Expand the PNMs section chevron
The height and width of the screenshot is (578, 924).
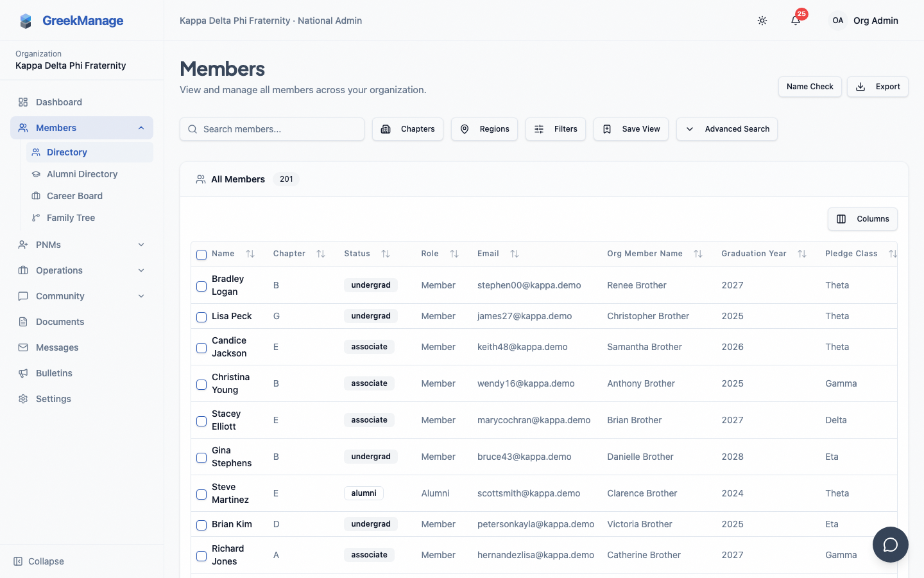click(x=141, y=245)
